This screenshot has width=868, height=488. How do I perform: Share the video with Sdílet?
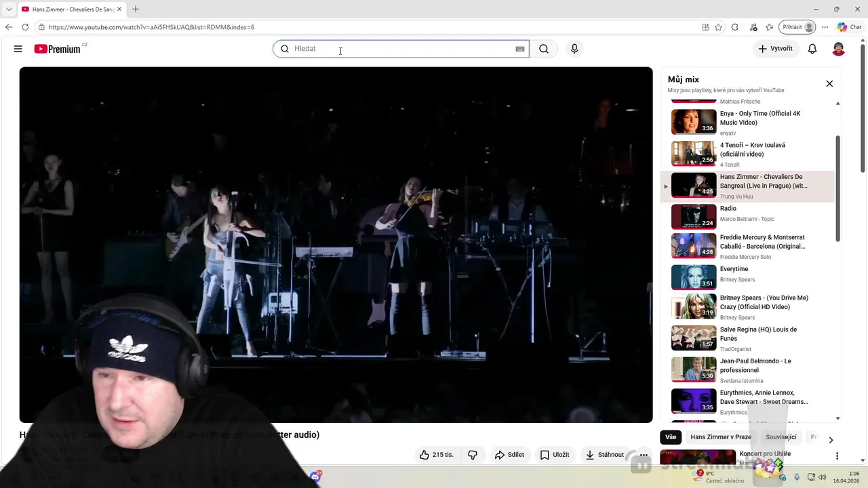click(509, 455)
